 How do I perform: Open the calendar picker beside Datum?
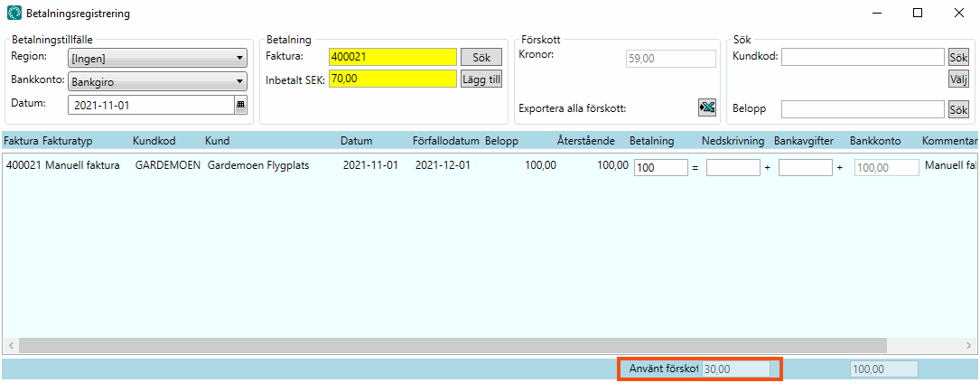(x=240, y=105)
